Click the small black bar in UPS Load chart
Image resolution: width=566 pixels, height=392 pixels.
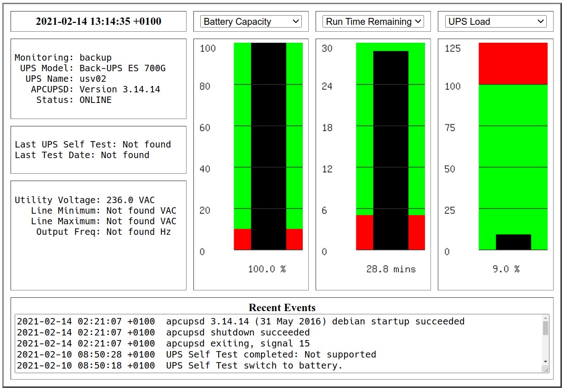[513, 242]
